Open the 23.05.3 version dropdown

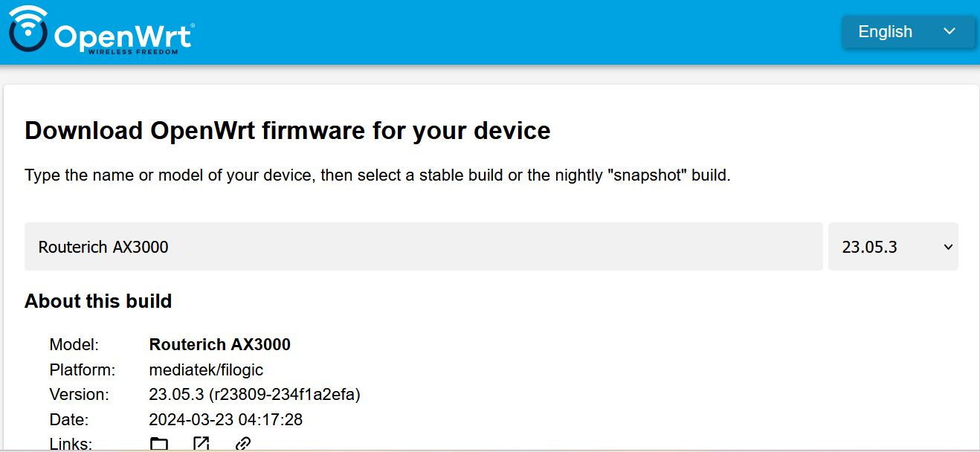point(893,247)
